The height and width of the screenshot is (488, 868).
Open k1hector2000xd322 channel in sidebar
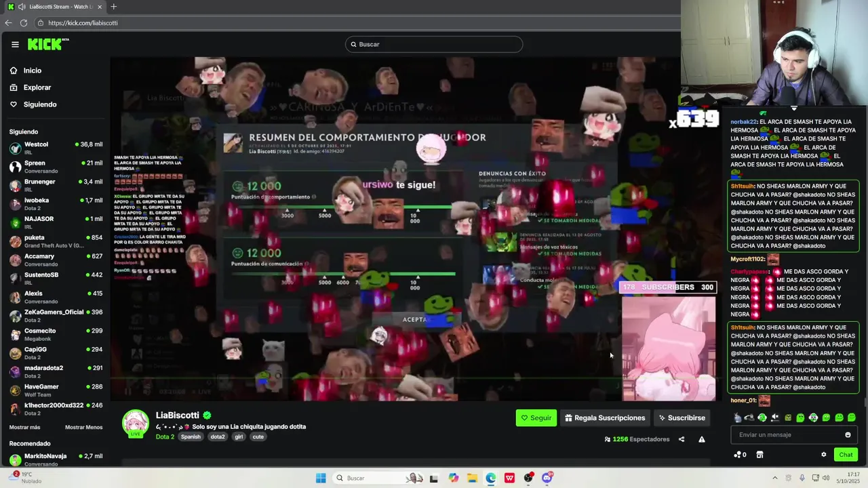[56, 409]
